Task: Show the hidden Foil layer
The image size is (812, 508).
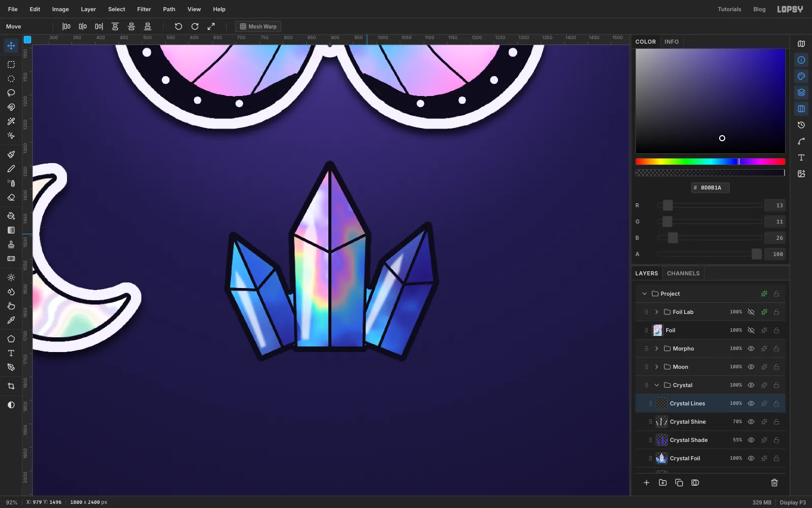Action: tap(751, 330)
